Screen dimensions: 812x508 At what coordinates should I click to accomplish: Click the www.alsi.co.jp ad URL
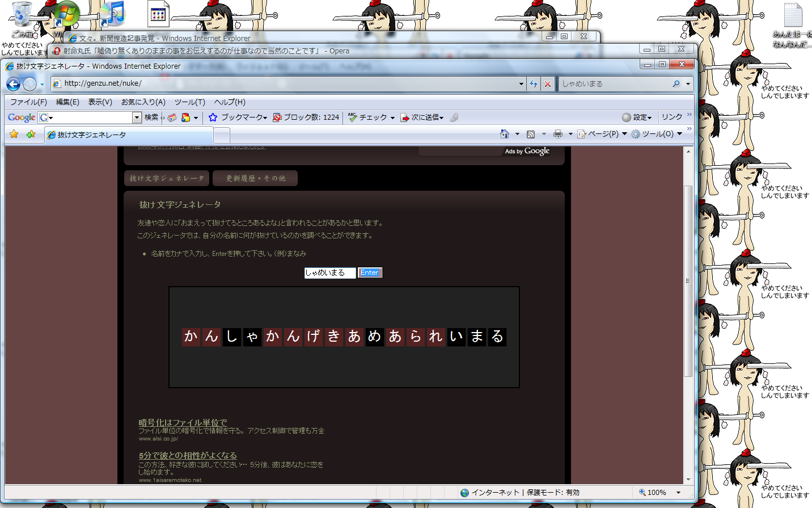158,439
